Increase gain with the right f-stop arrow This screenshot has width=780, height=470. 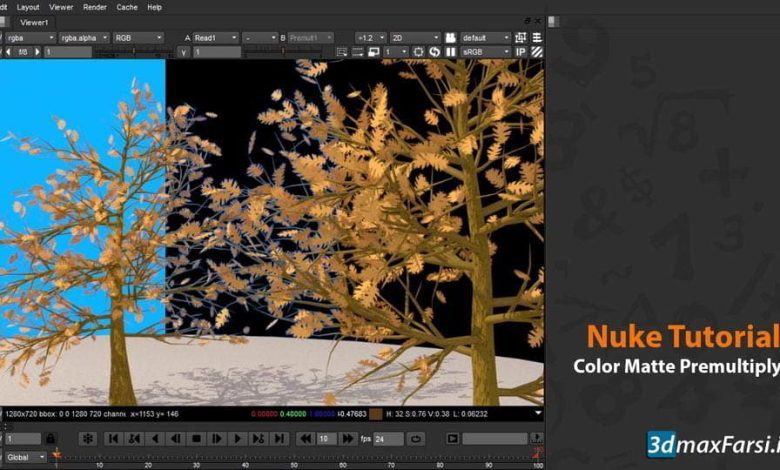coord(37,52)
